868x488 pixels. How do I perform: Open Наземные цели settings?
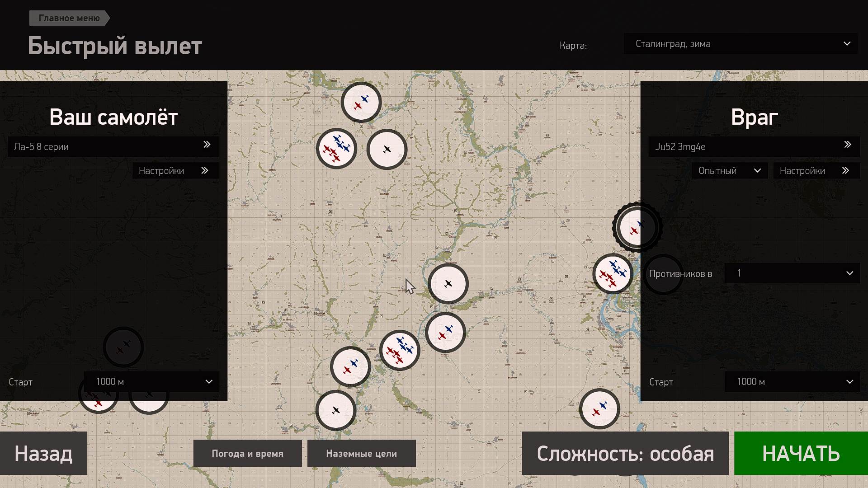pyautogui.click(x=361, y=453)
